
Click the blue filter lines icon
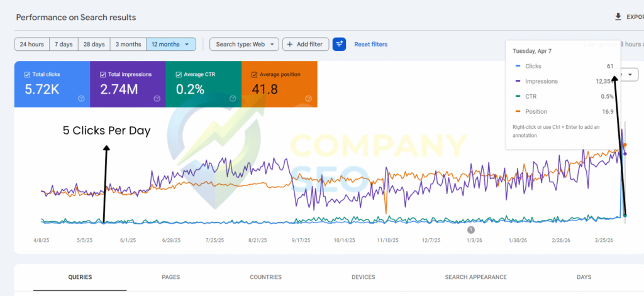pyautogui.click(x=339, y=44)
